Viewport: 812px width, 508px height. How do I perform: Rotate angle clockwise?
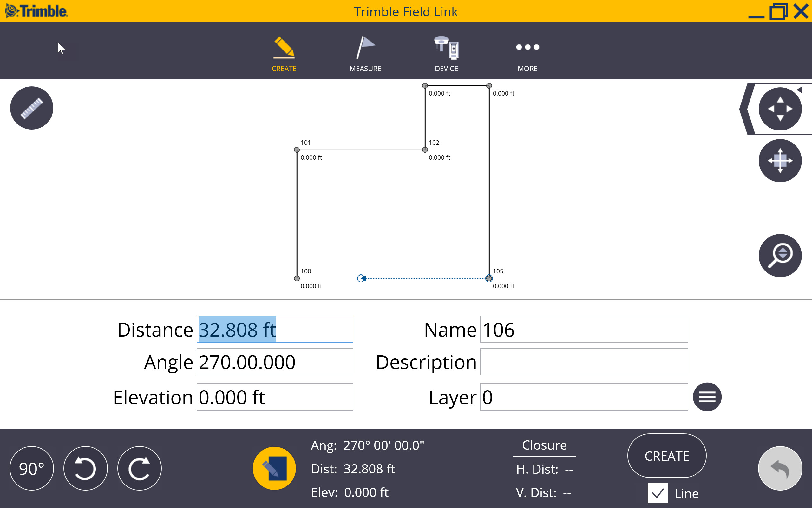tap(140, 468)
